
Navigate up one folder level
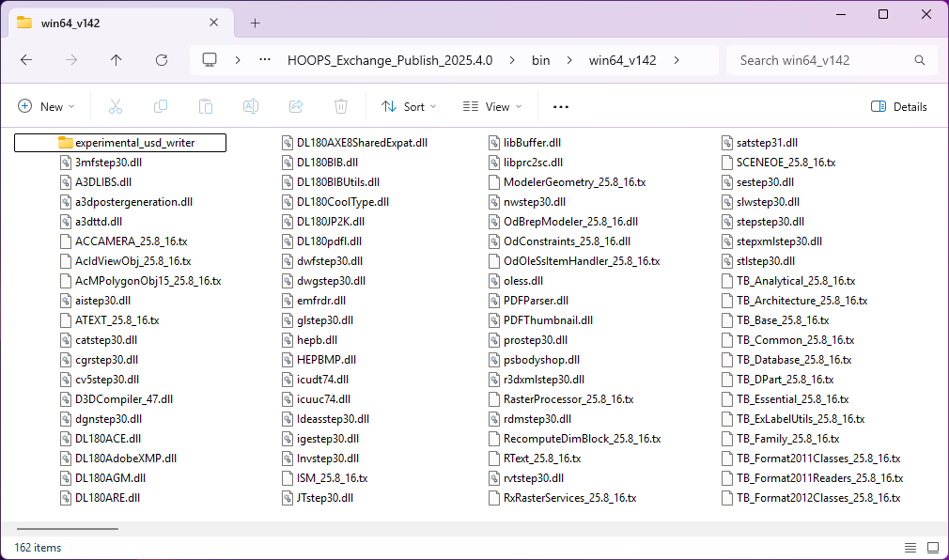coord(116,59)
